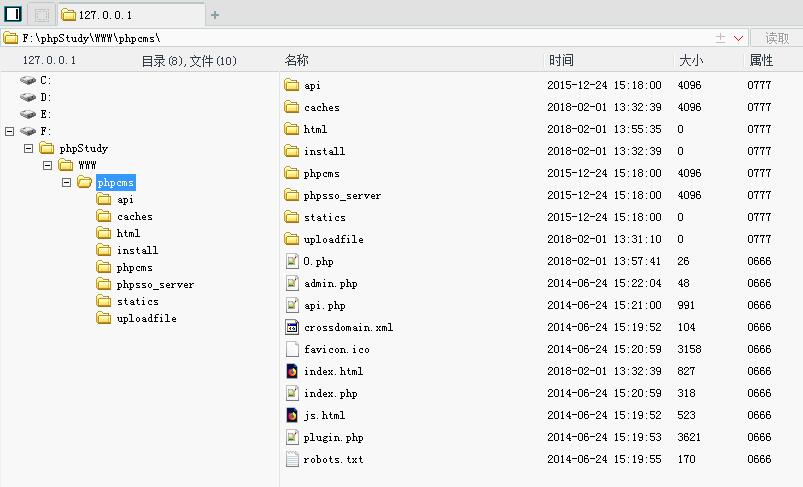803x487 pixels.
Task: Click the WWW folder icon in tree
Action: (66, 165)
